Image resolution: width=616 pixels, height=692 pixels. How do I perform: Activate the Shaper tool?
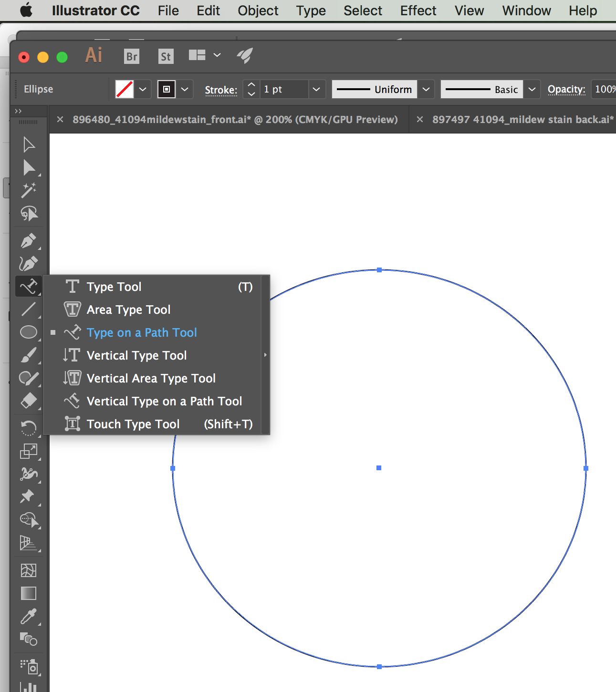click(29, 378)
